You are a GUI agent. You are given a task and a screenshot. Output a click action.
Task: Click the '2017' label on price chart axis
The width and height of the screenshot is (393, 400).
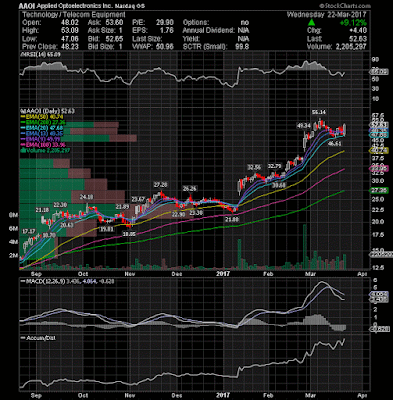[x=223, y=274]
